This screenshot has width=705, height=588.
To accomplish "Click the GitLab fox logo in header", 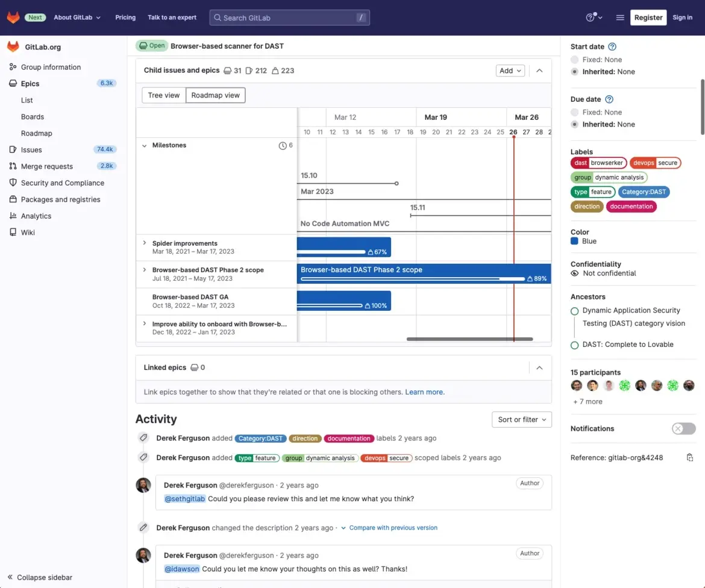I will [13, 17].
